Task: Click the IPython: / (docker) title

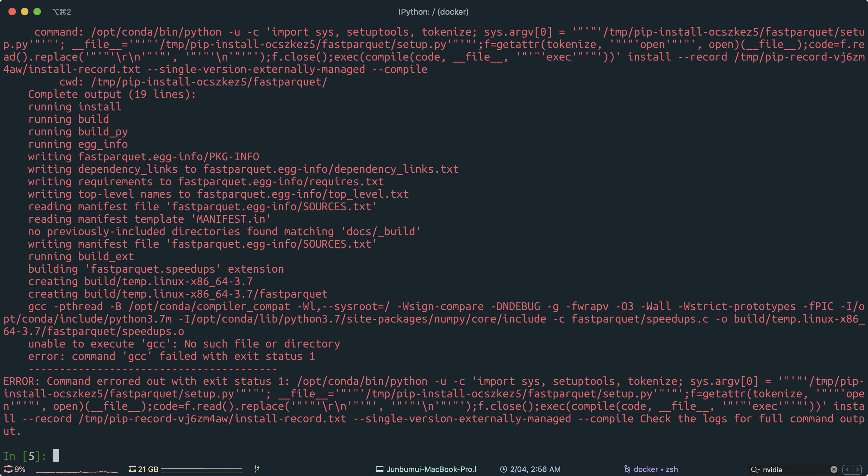Action: tap(433, 12)
